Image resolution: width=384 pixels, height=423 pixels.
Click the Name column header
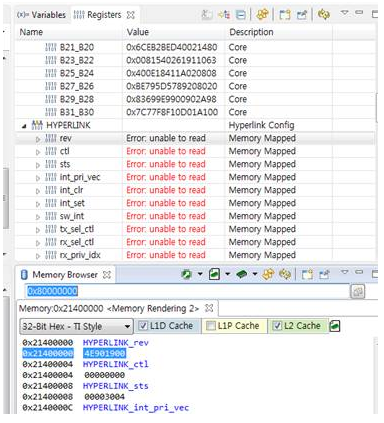tap(31, 32)
